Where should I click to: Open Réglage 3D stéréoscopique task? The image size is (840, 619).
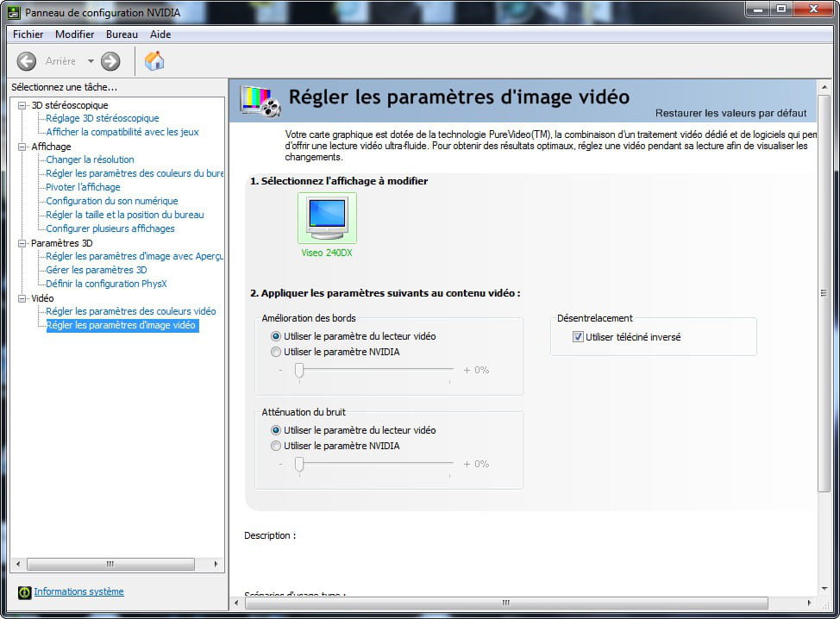(x=103, y=118)
